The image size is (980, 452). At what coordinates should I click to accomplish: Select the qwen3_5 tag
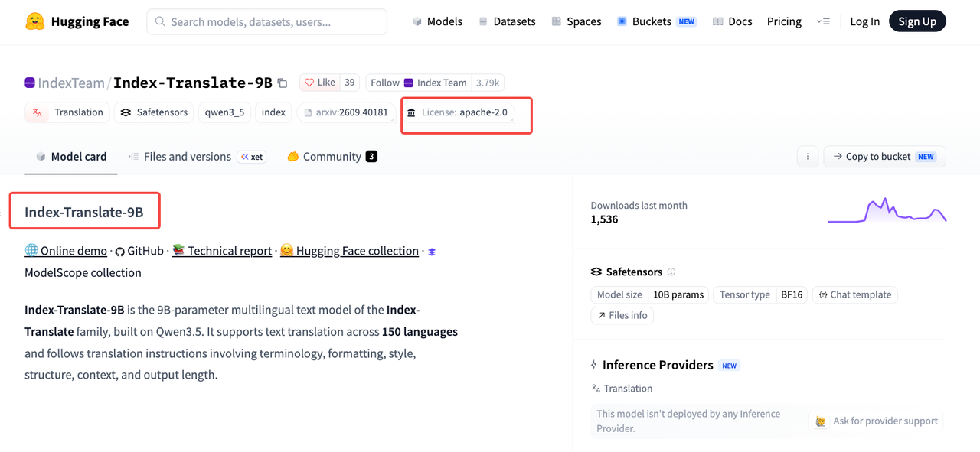(224, 112)
